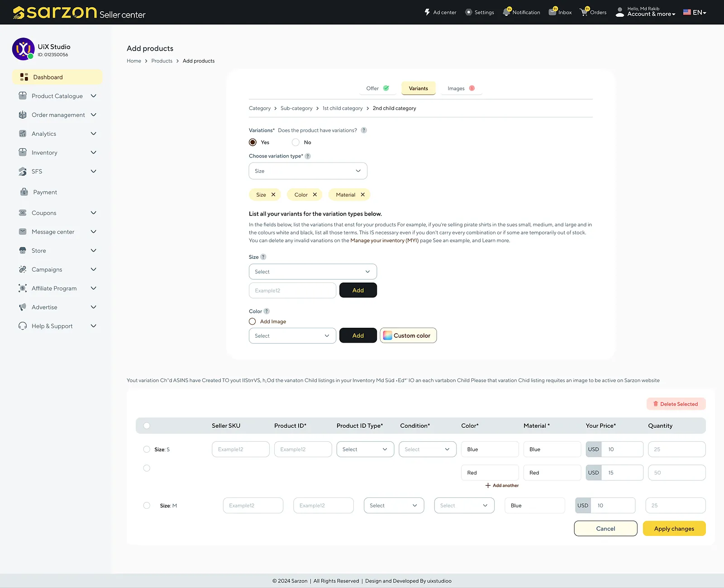Open the Size Select dropdown
Screen dimensions: 724x588
313,272
